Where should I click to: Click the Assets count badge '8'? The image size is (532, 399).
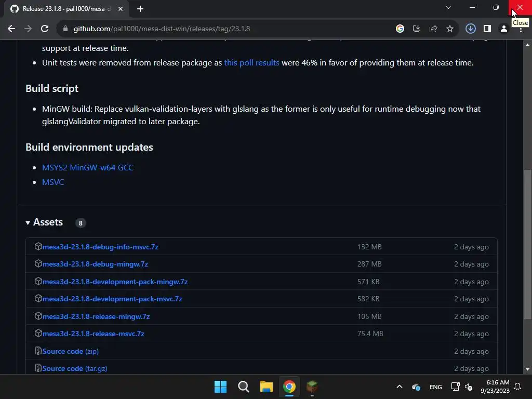tap(81, 223)
